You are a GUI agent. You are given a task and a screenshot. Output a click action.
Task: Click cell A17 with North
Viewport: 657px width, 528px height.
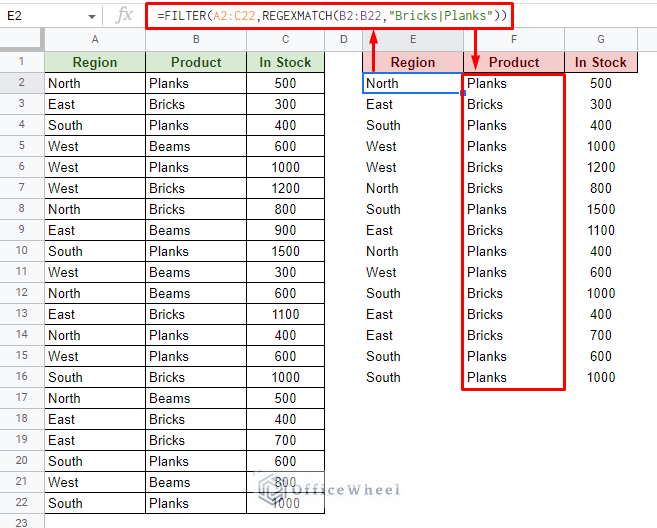pyautogui.click(x=95, y=398)
